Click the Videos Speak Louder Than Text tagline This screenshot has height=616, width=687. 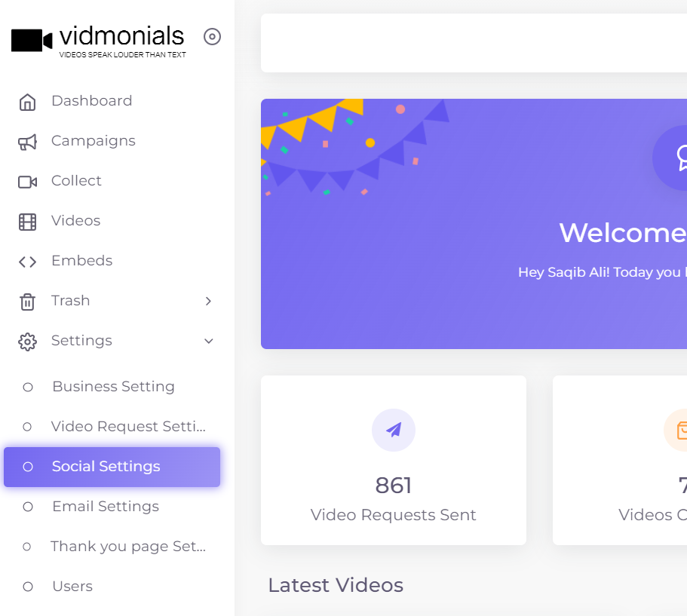(x=123, y=55)
